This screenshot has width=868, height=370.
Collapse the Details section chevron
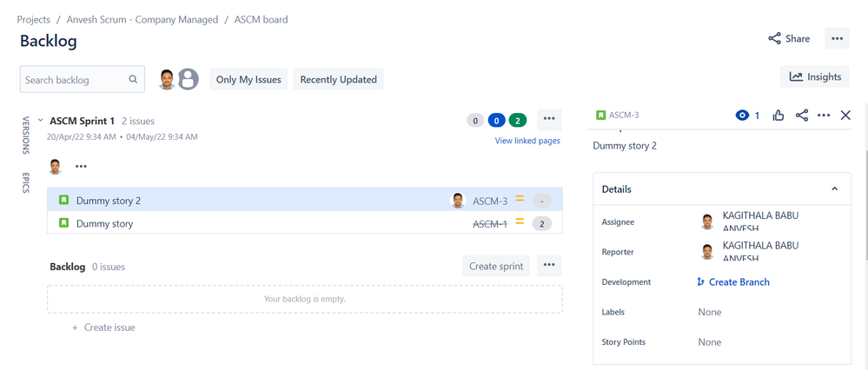tap(834, 189)
